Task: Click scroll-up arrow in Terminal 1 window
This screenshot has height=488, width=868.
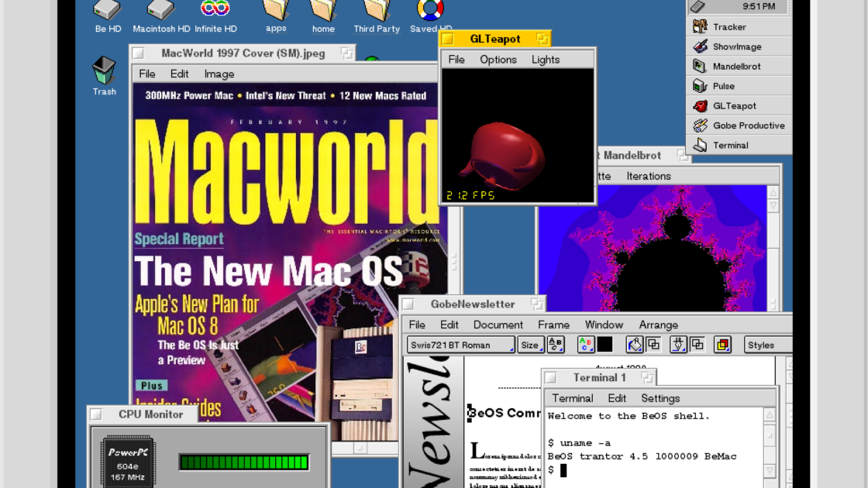Action: (770, 415)
